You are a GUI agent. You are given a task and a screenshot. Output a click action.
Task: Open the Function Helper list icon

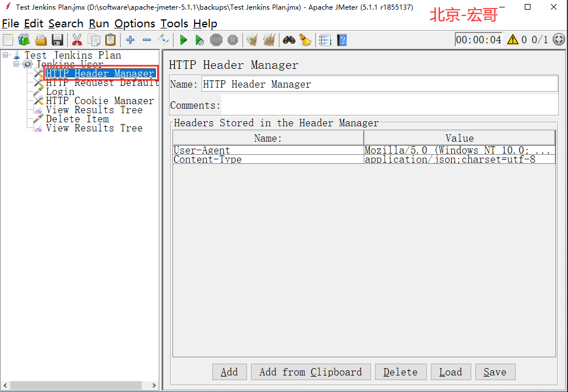326,40
